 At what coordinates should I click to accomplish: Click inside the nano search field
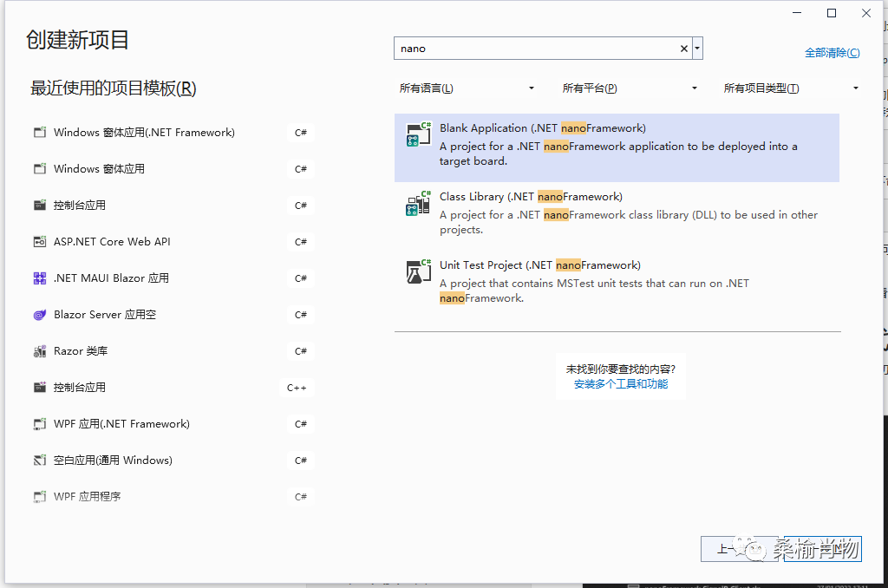click(520, 48)
